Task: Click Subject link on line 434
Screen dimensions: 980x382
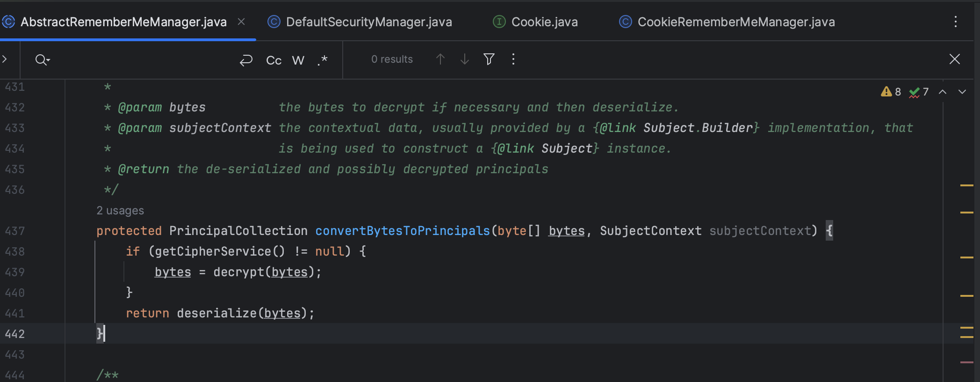Action: pos(567,148)
